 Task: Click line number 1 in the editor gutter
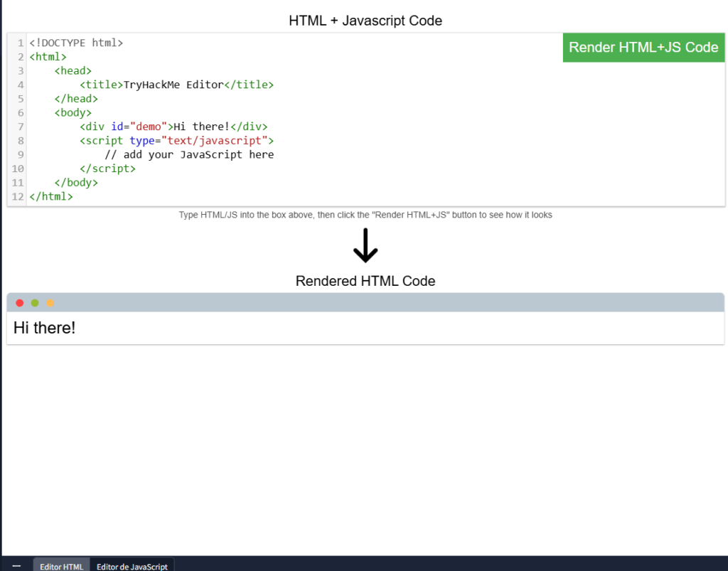[x=21, y=43]
